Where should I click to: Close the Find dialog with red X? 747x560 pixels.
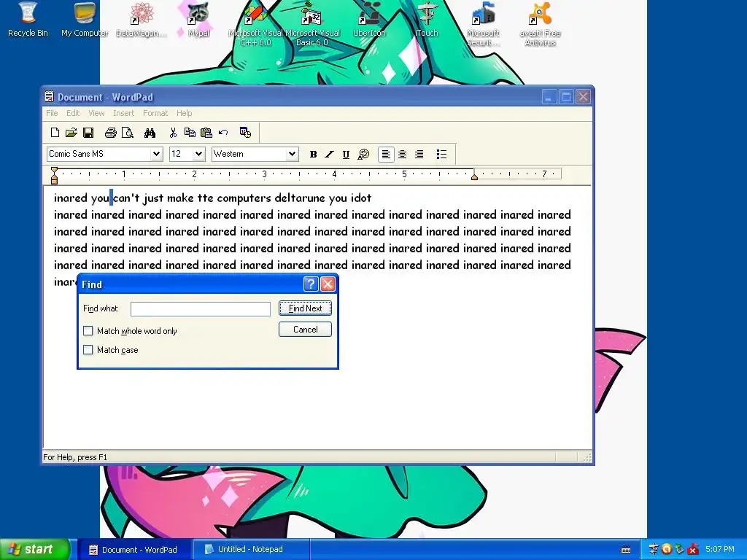coord(328,284)
